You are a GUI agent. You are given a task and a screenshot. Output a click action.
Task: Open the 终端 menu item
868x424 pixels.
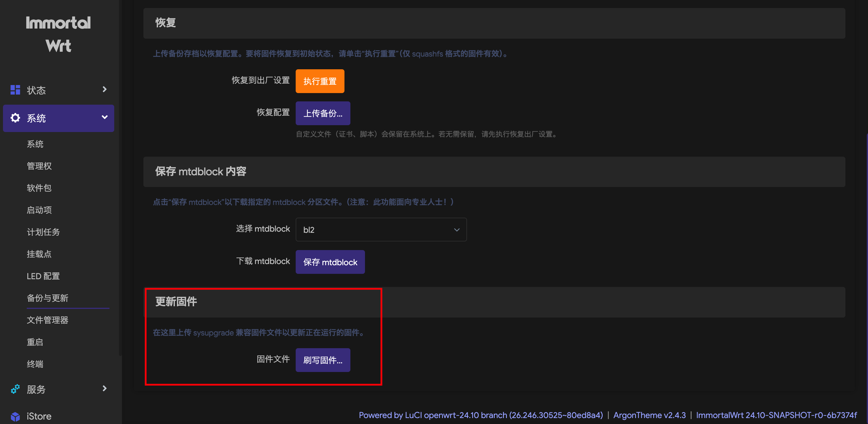pyautogui.click(x=35, y=364)
